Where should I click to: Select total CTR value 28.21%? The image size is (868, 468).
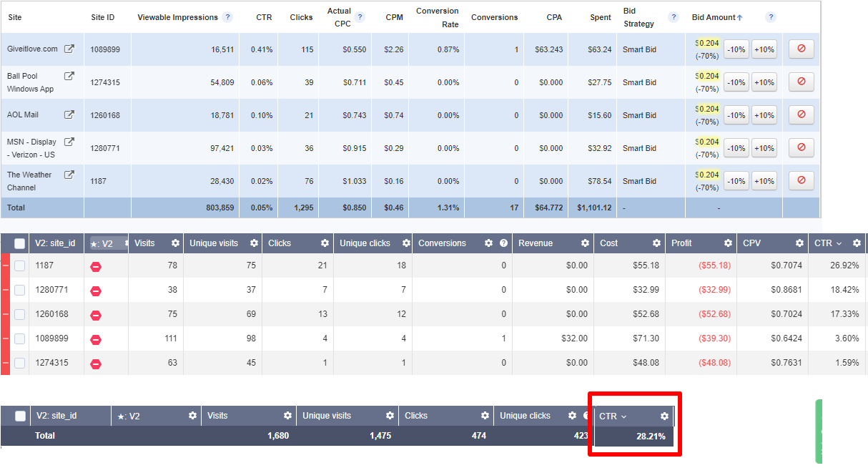click(651, 436)
